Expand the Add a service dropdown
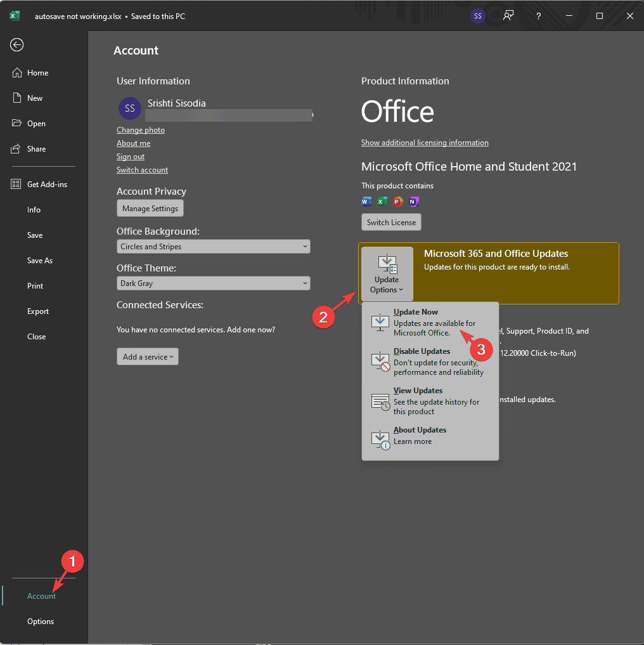This screenshot has width=644, height=645. point(147,356)
